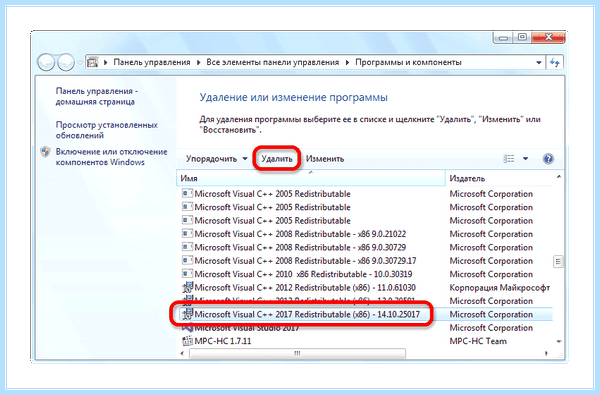The height and width of the screenshot is (395, 600).
Task: Open the address bar history dropdown
Action: (x=538, y=62)
